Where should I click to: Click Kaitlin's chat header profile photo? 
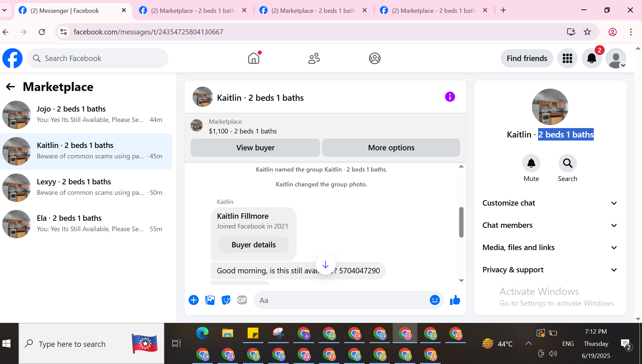click(202, 97)
